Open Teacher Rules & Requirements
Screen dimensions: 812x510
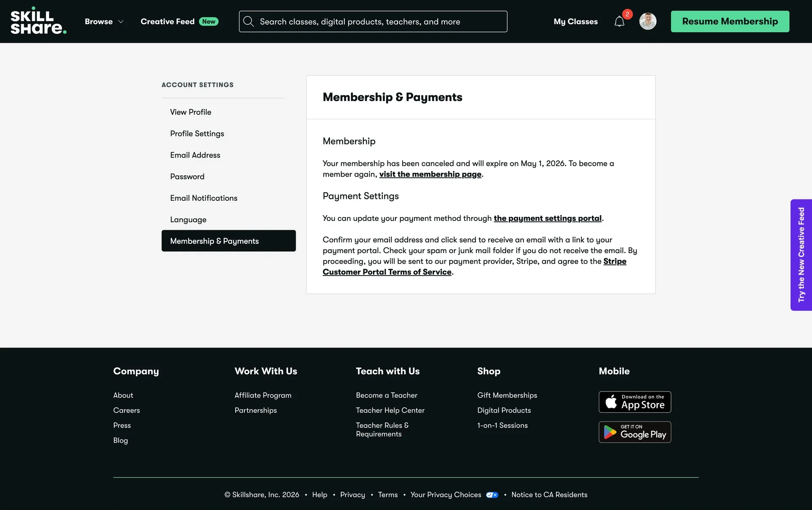pyautogui.click(x=382, y=430)
